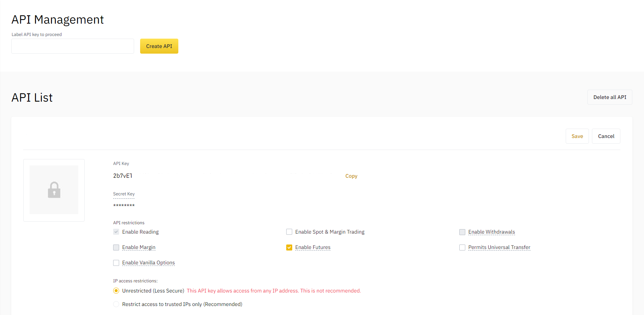Click the Enable Withdrawals label text
Image resolution: width=644 pixels, height=315 pixels.
click(492, 232)
